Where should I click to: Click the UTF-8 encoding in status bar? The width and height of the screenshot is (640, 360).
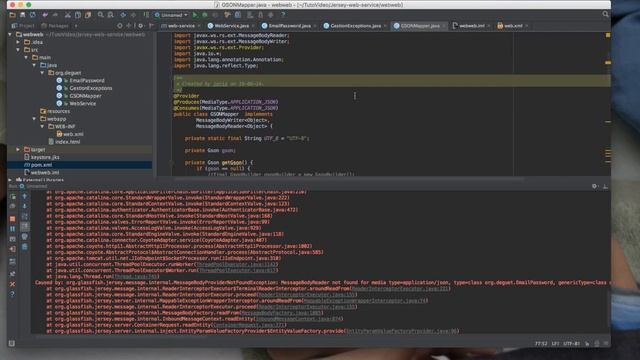(x=571, y=344)
